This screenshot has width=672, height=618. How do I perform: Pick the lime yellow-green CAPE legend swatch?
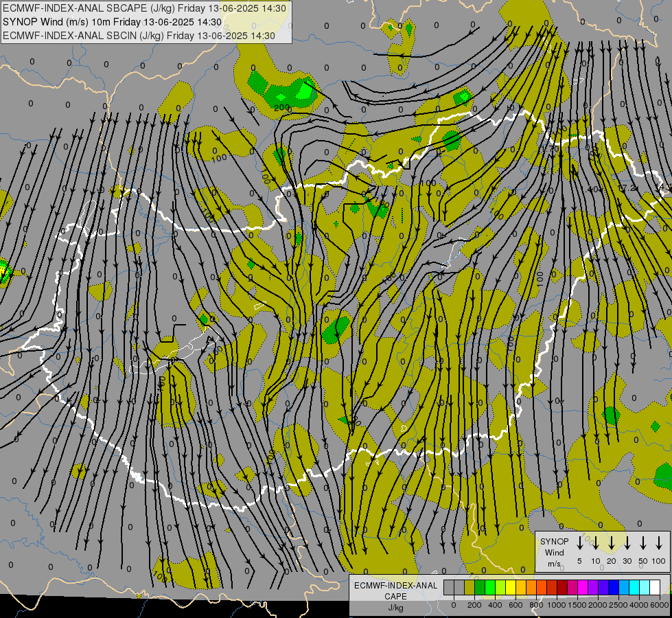500,587
